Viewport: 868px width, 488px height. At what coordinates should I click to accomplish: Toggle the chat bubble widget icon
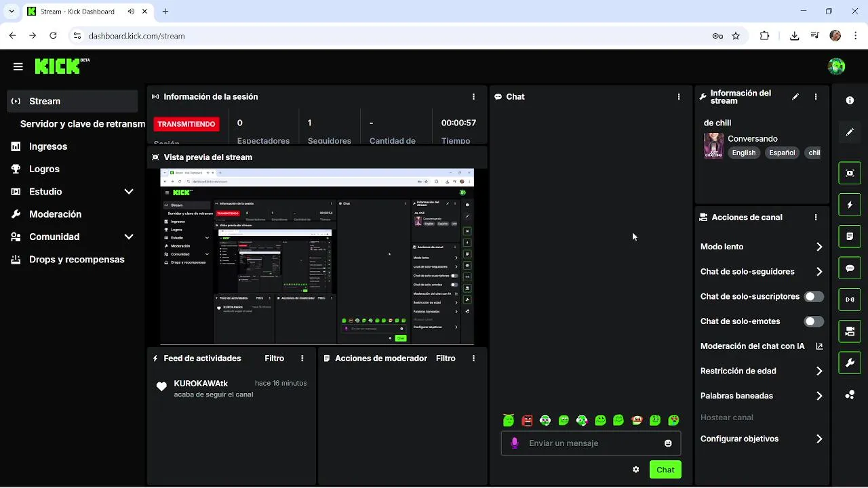(x=850, y=268)
